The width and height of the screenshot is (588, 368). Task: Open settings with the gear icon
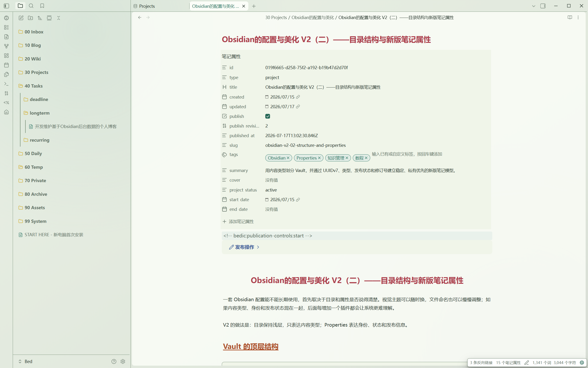click(123, 361)
